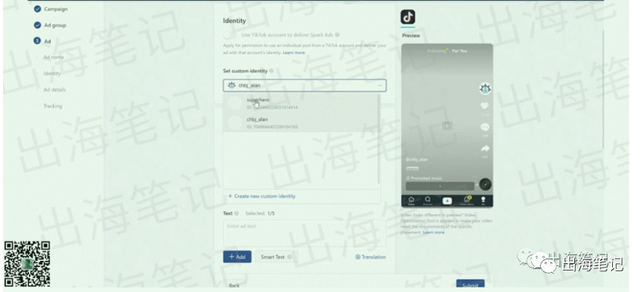Click the plus create icon in preview navbar

(447, 201)
